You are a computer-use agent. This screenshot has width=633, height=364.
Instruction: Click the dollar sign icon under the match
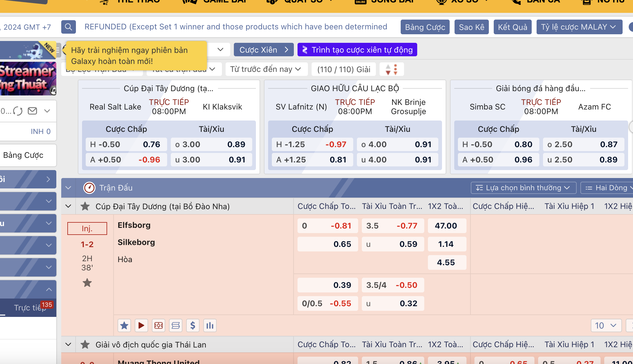(x=193, y=325)
